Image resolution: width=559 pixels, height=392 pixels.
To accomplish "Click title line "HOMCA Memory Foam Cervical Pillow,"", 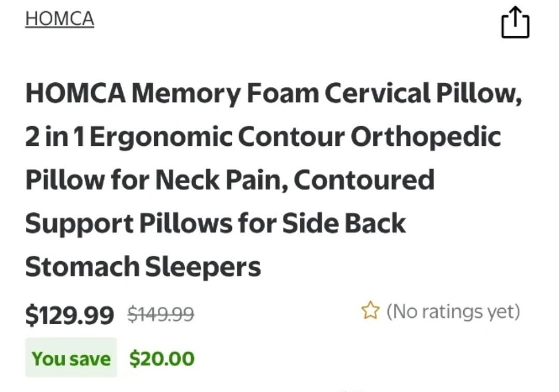I will [x=273, y=94].
